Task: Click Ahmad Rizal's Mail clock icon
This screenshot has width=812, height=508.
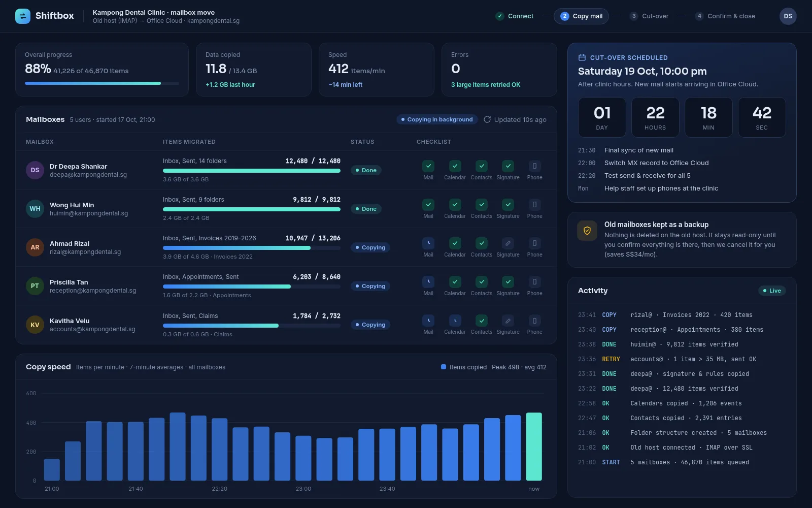Action: click(428, 243)
